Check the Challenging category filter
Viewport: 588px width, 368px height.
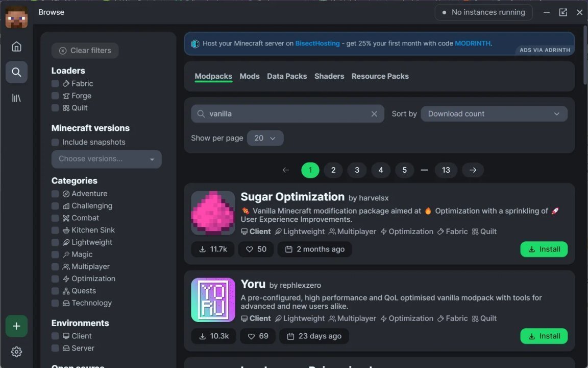click(x=55, y=206)
